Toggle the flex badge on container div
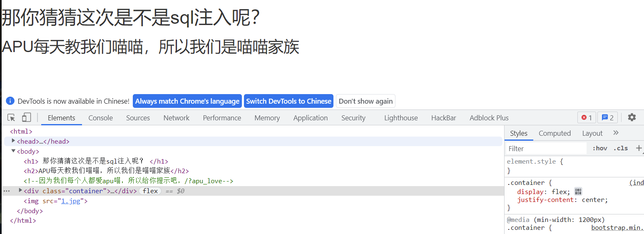Screen dimensions: 644x234 [150, 191]
